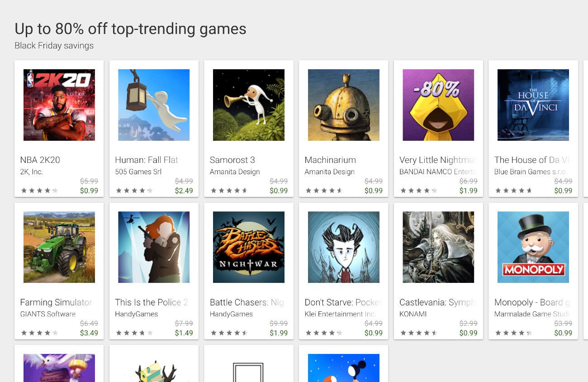Viewport: 588px width, 382px height.
Task: Open the Mickey Mouse game thumbnail
Action: pyautogui.click(x=344, y=368)
